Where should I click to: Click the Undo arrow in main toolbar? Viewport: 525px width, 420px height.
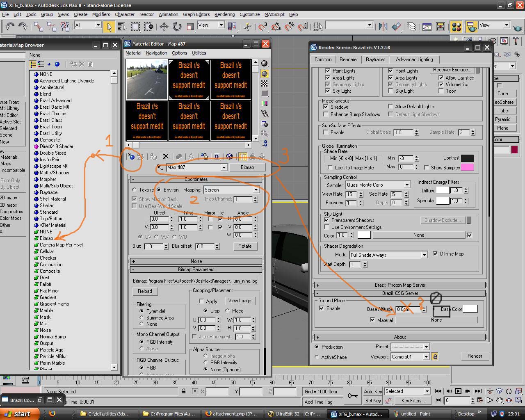pos(9,27)
